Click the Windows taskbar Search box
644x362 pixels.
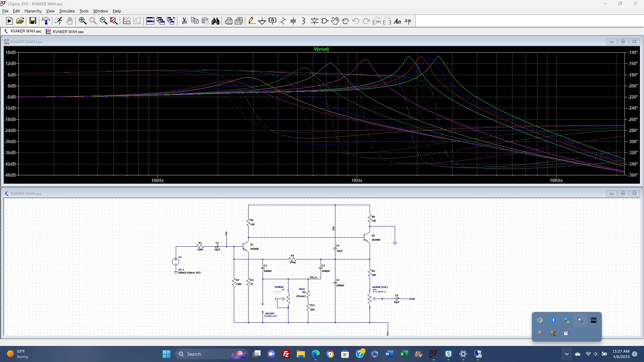click(205, 354)
